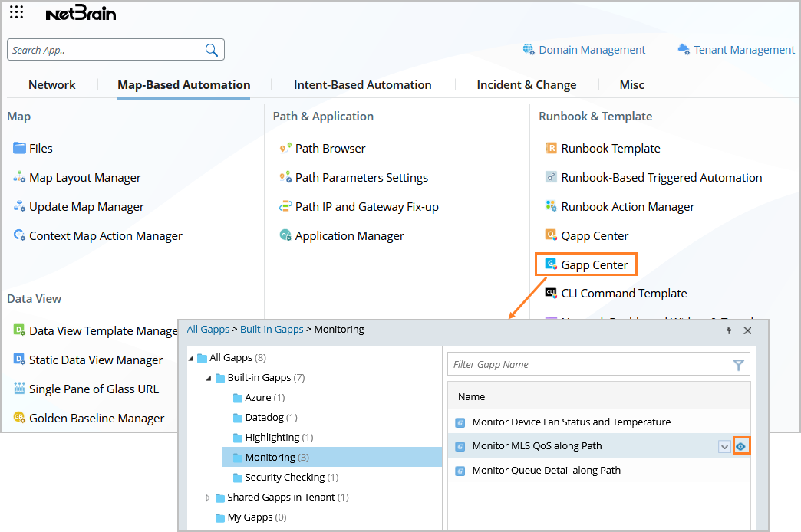Screen dimensions: 801x532
Task: Click the CLI Command Template icon
Action: 551,293
